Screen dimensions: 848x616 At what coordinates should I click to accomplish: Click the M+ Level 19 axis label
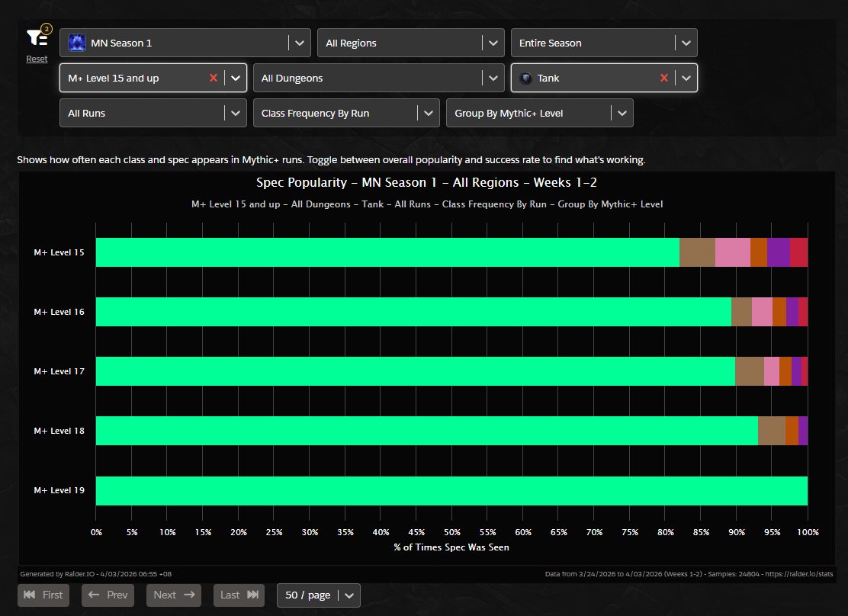59,490
